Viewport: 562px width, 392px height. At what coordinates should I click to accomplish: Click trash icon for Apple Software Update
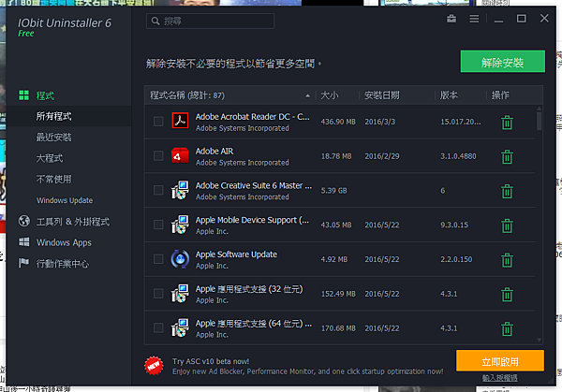pyautogui.click(x=507, y=260)
